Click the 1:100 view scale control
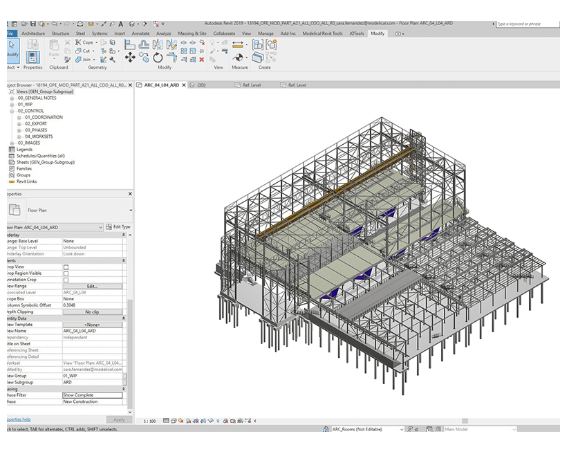 (x=150, y=421)
